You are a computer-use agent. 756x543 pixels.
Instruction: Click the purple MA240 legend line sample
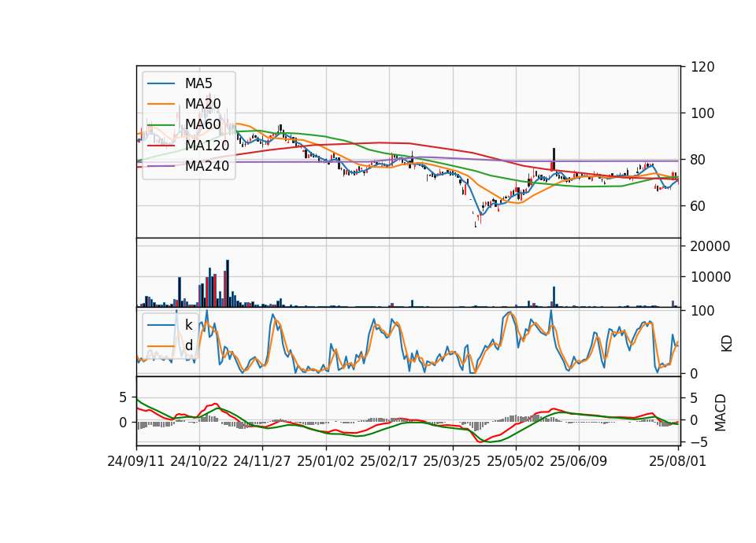(161, 166)
